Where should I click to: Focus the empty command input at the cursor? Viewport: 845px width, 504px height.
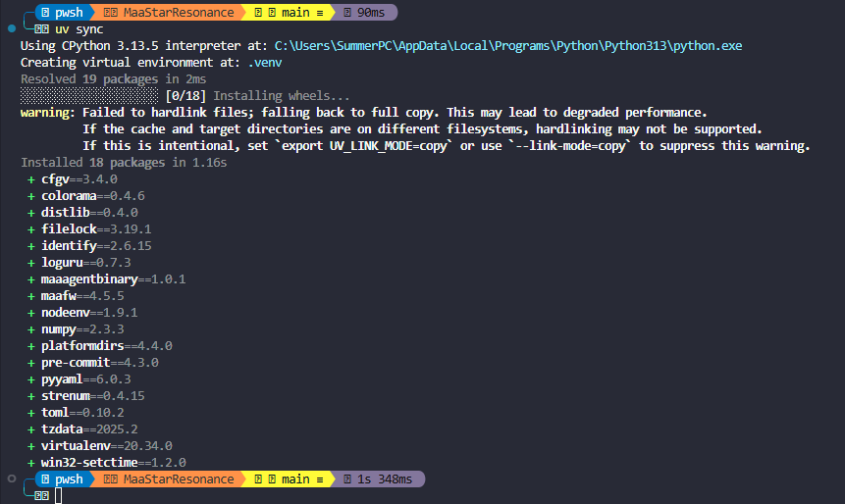(x=58, y=496)
